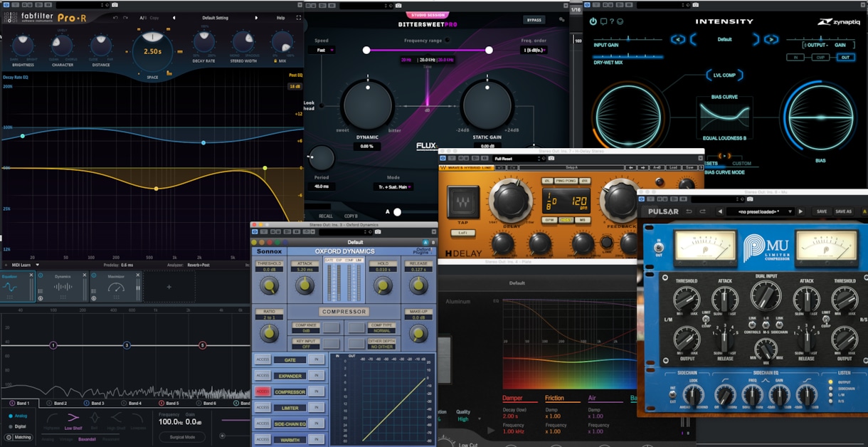Click Help in FabFilter Pro-R

[x=280, y=18]
